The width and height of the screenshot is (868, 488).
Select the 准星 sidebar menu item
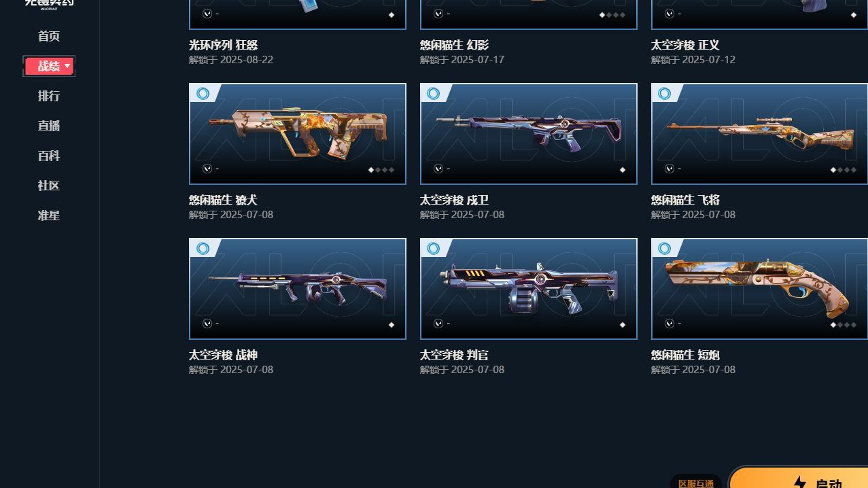click(49, 215)
